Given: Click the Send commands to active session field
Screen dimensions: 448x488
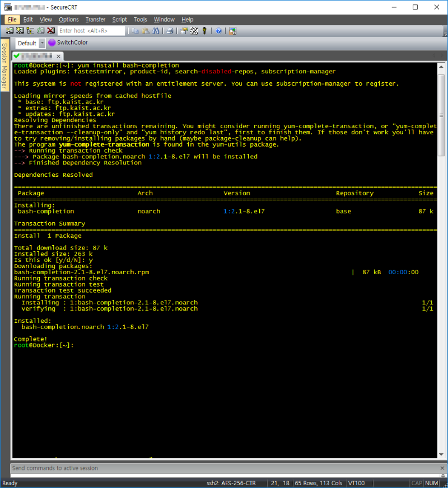Looking at the screenshot, I should coord(224,468).
